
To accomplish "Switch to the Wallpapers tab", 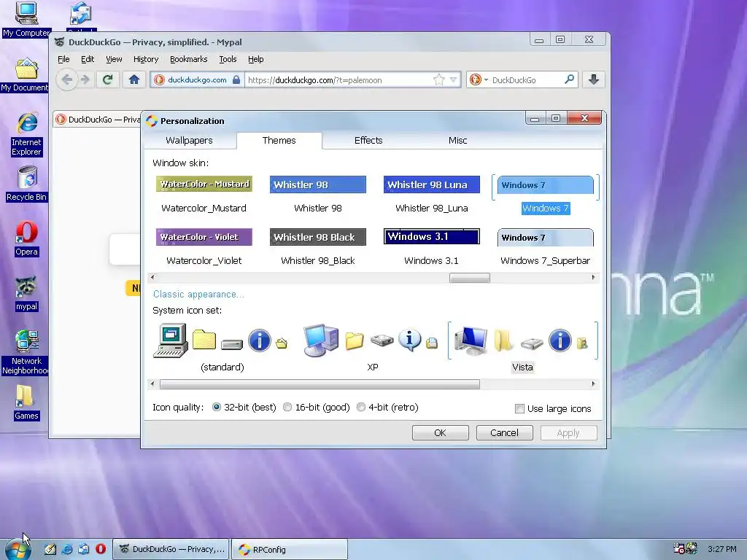I will tap(189, 141).
